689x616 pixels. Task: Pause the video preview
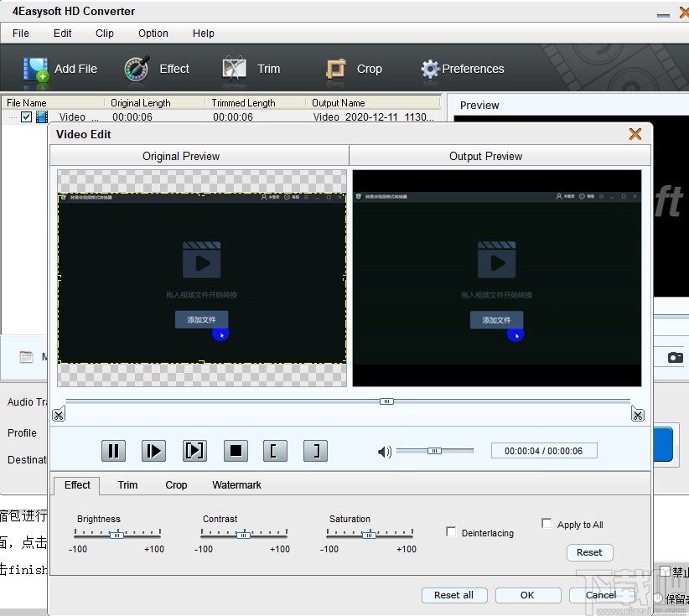pyautogui.click(x=113, y=451)
